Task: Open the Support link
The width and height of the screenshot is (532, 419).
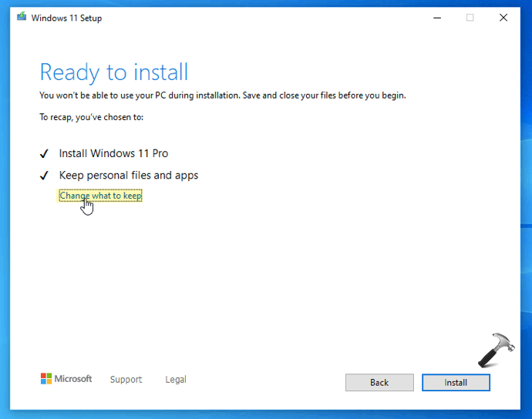Action: [x=126, y=380]
